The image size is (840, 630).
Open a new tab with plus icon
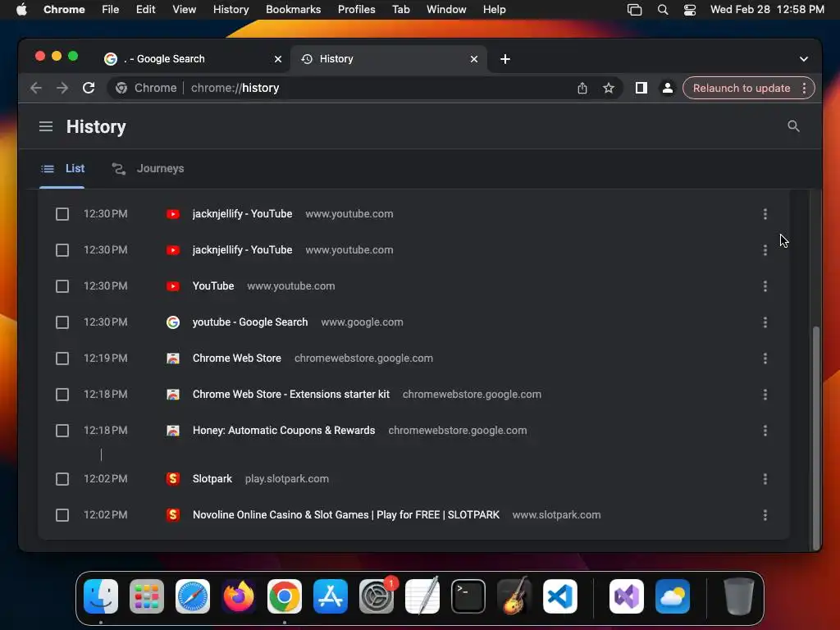(505, 59)
